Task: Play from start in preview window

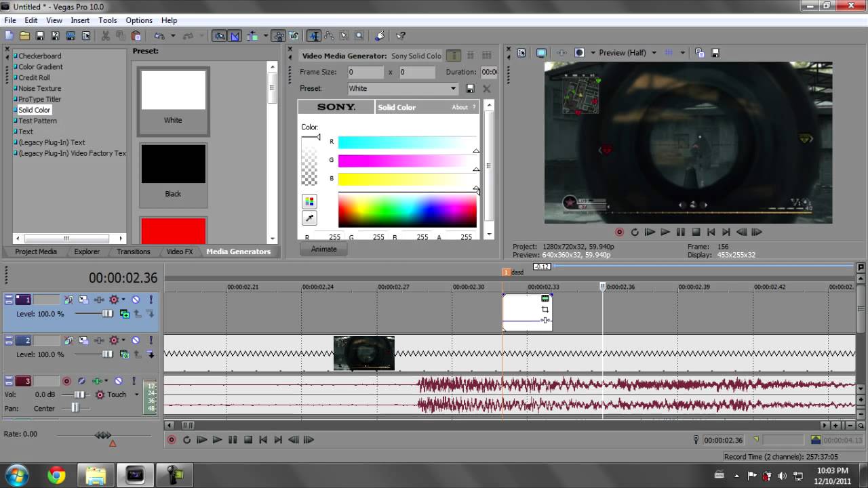Action: [650, 232]
